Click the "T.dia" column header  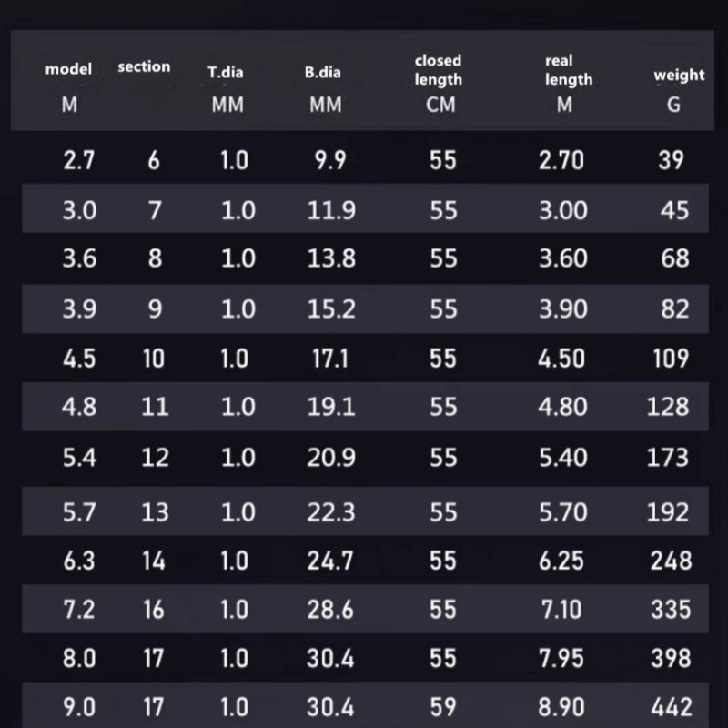click(x=225, y=72)
